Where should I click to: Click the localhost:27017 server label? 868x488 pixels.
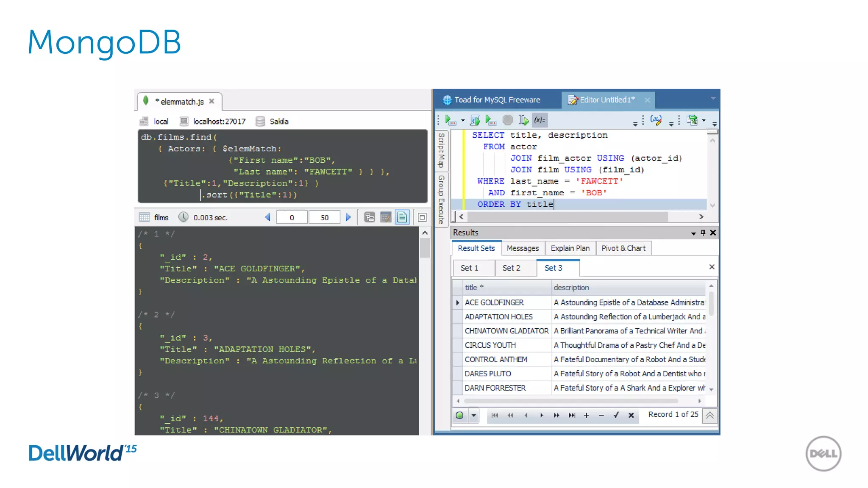(x=219, y=122)
